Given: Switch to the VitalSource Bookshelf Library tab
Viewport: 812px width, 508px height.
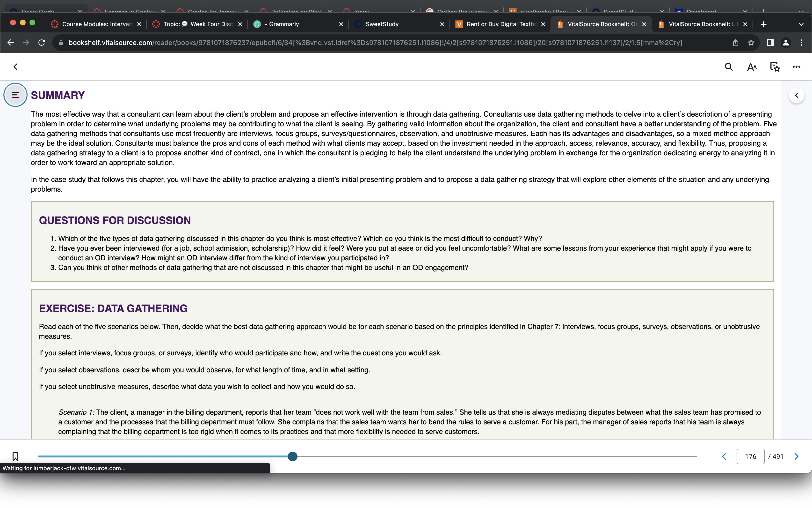Looking at the screenshot, I should pos(703,24).
